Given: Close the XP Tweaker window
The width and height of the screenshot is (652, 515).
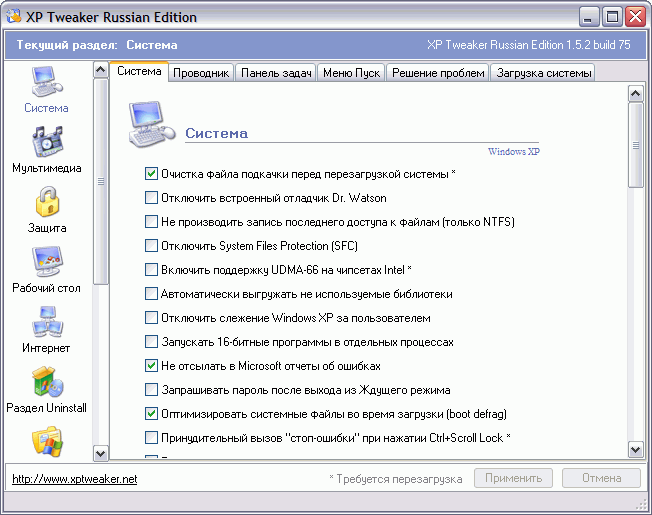Looking at the screenshot, I should pyautogui.click(x=635, y=17).
